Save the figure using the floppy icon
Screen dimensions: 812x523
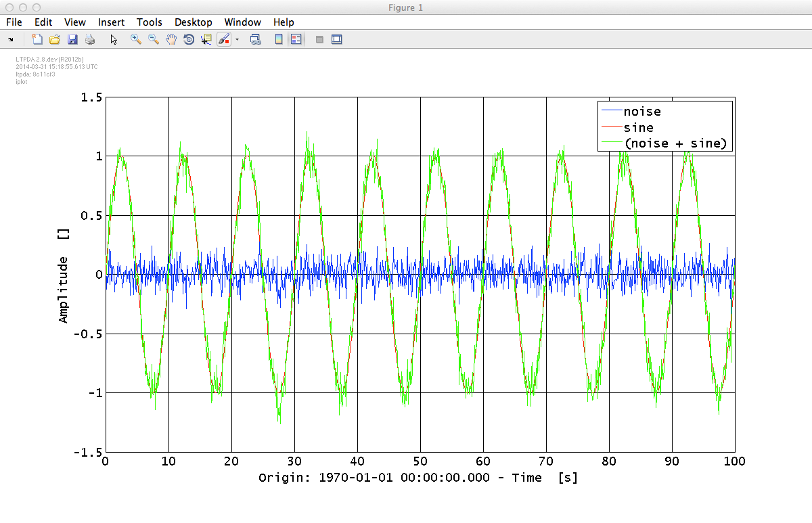click(x=72, y=39)
